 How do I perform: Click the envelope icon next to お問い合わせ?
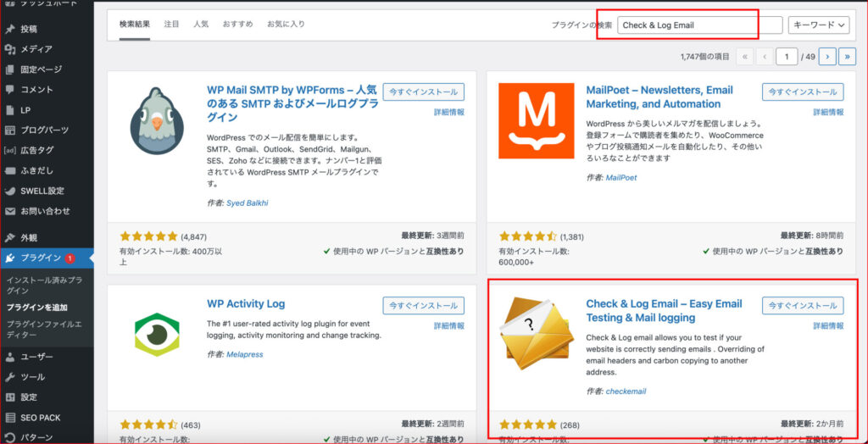pos(10,211)
